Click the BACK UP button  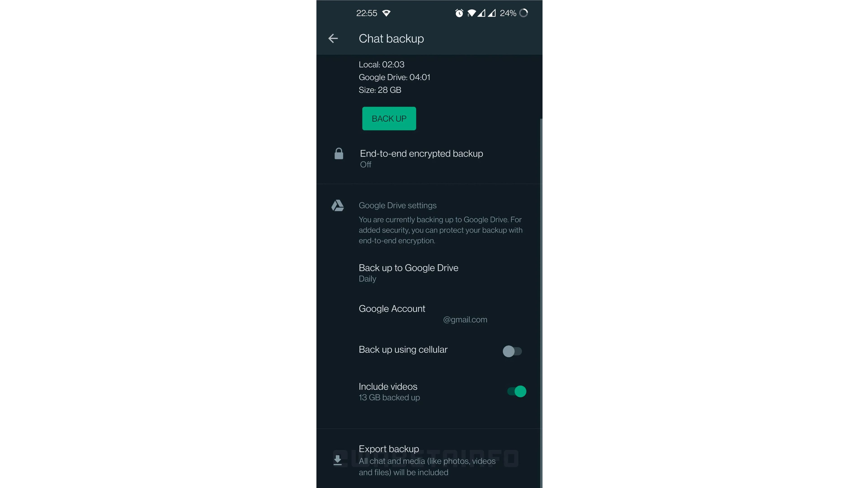pos(389,118)
